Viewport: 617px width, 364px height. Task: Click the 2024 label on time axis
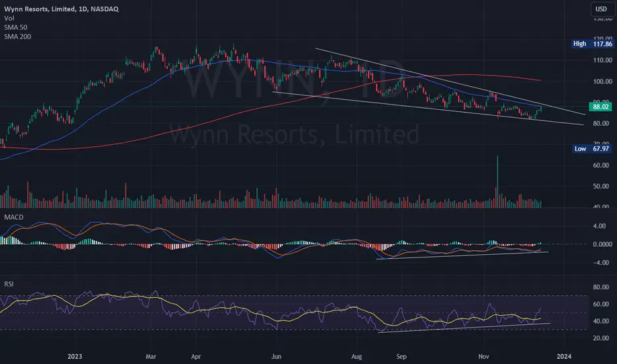coord(564,357)
